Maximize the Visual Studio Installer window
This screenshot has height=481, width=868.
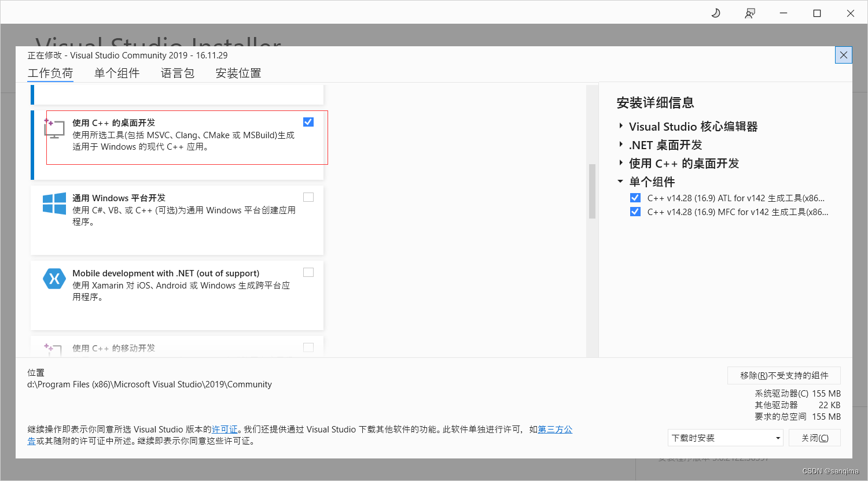click(817, 13)
